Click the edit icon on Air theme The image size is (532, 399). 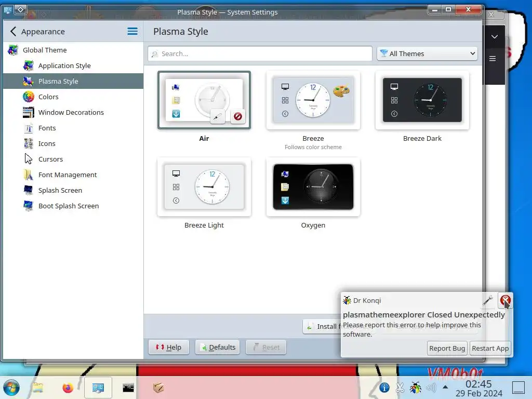click(217, 117)
